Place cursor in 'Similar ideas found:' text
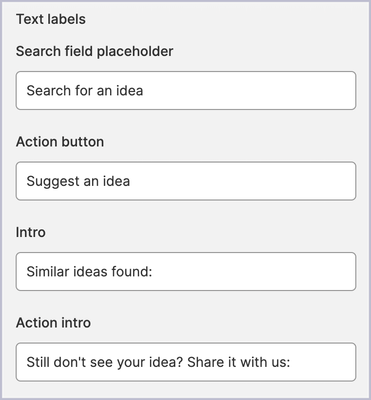This screenshot has width=371, height=400. coord(89,272)
